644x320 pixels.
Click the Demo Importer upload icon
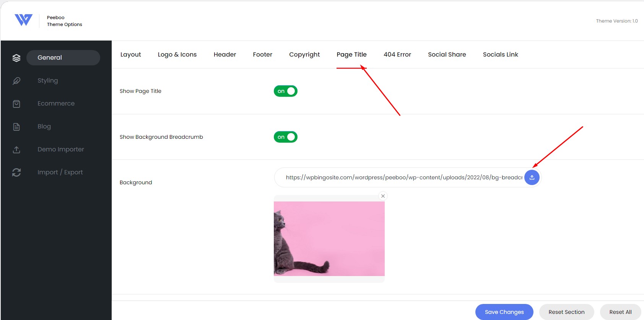[x=16, y=149]
